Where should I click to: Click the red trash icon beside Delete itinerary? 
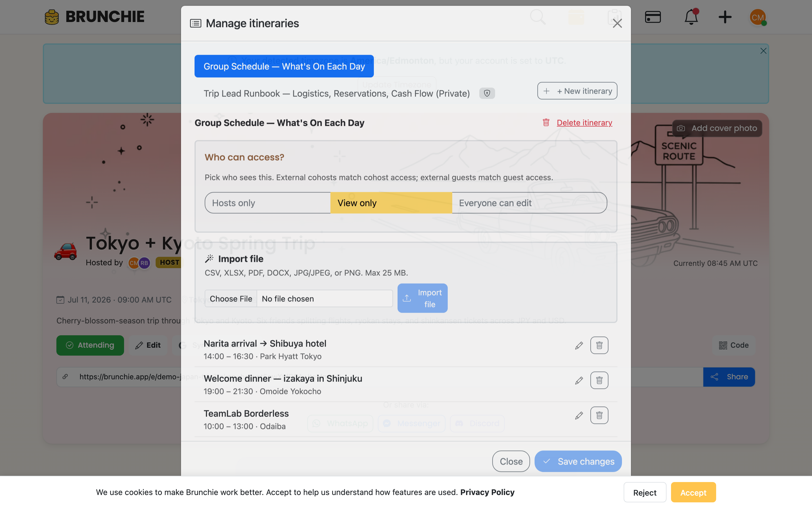546,123
